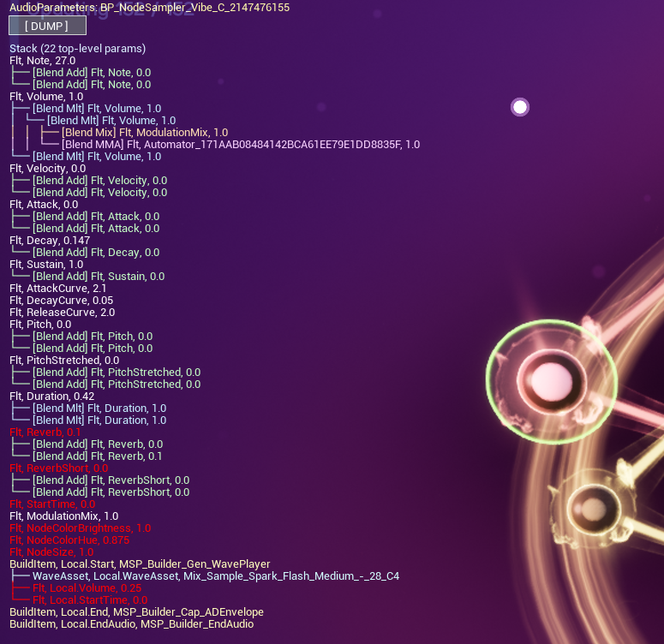Select the Flt, Volume, 1.0 top-level parameter

tap(46, 97)
